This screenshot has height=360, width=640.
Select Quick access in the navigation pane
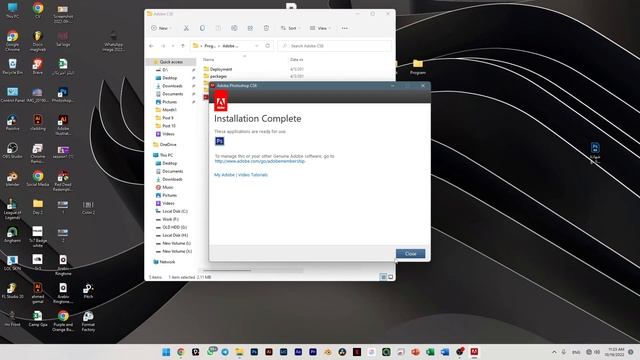[x=171, y=62]
